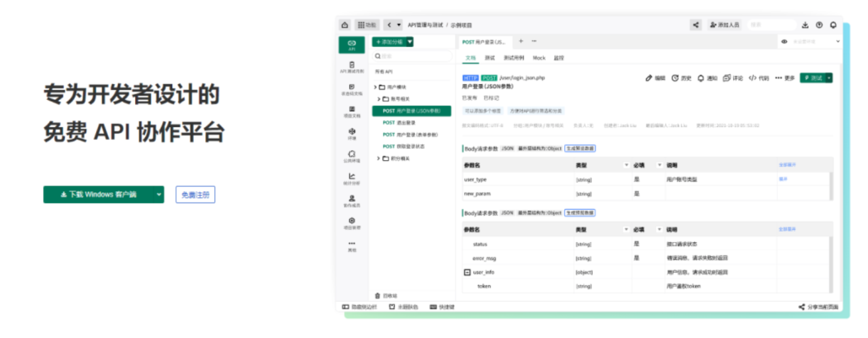Open 协作成员 members icon in sidebar
Image resolution: width=868 pixels, height=338 pixels.
[x=352, y=201]
